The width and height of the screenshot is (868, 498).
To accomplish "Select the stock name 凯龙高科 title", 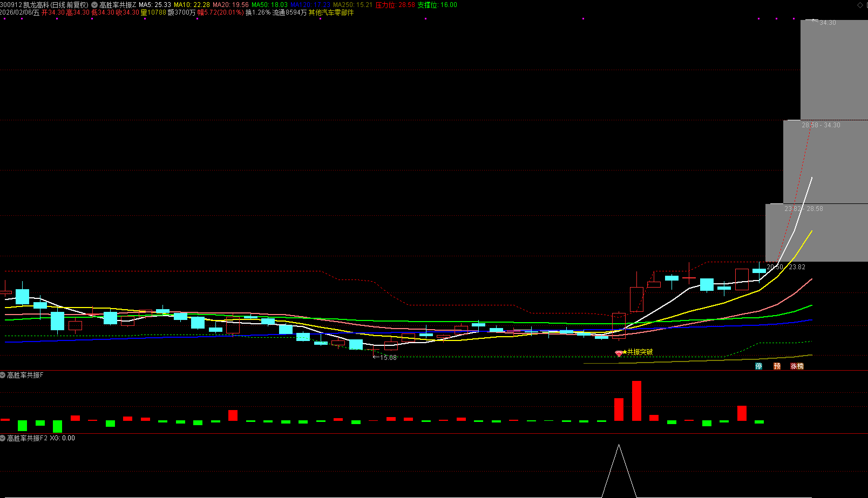I will [x=36, y=5].
